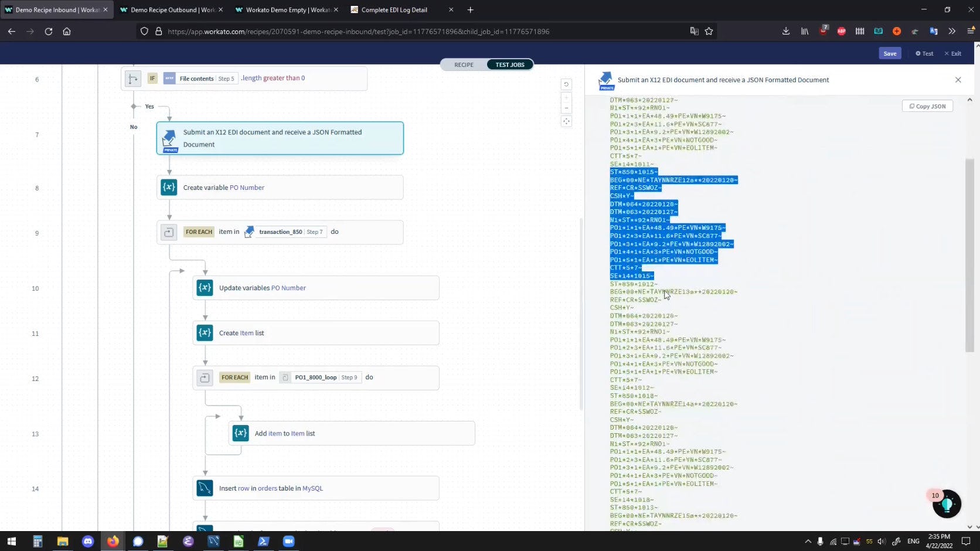Show hidden icons in the system tray
The width and height of the screenshot is (980, 551).
point(808,541)
